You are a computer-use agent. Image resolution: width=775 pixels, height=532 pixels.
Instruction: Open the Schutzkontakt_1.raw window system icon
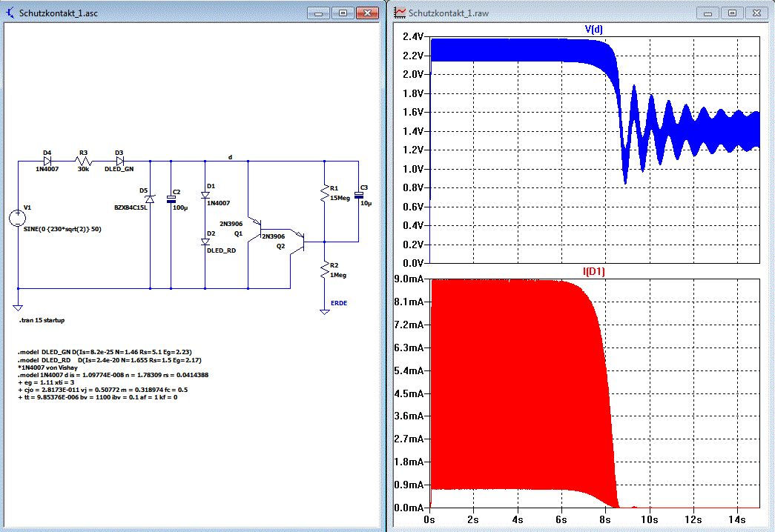tap(400, 13)
